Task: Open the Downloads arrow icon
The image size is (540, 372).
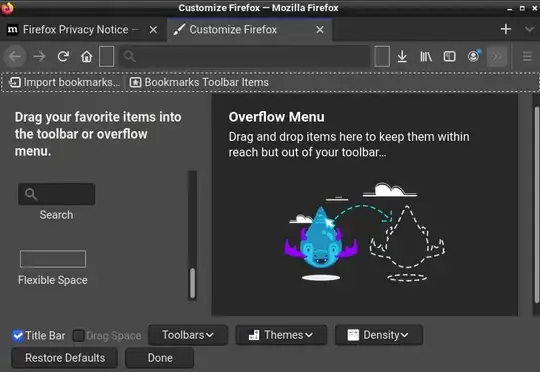Action: tap(402, 56)
